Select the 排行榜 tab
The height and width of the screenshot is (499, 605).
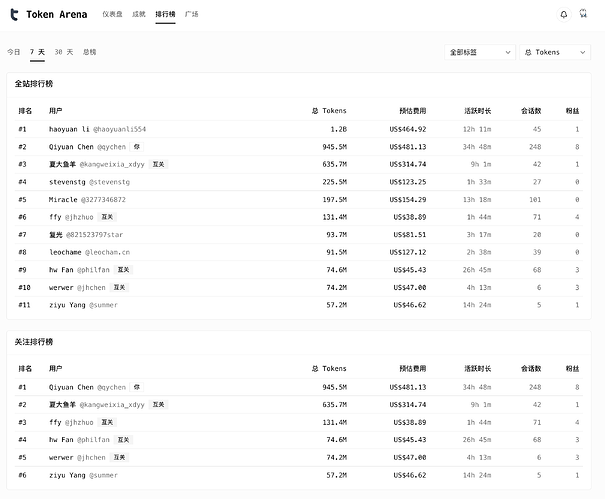[x=165, y=14]
